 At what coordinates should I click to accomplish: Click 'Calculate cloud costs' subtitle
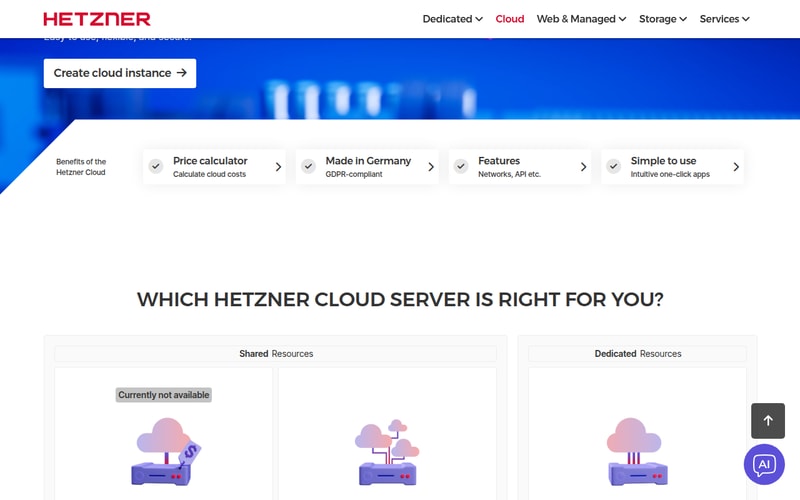(x=209, y=174)
